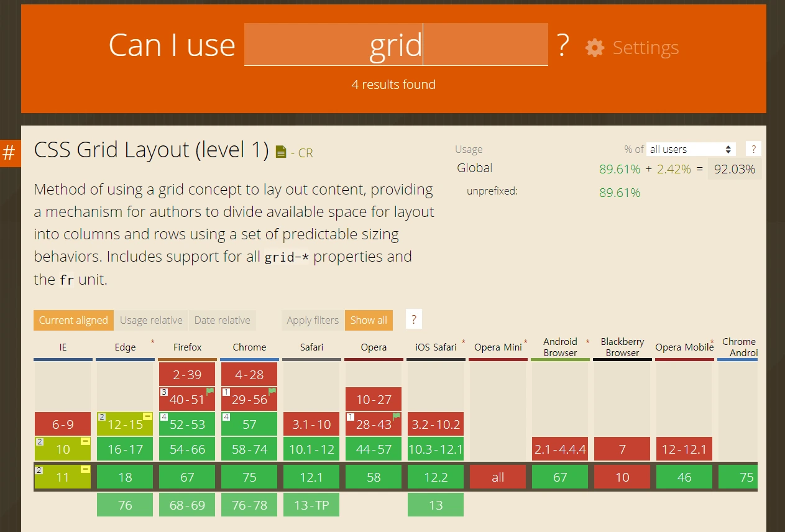Click the current Edge 18 cell
Viewport: 785px width, 532px height.
coord(125,477)
